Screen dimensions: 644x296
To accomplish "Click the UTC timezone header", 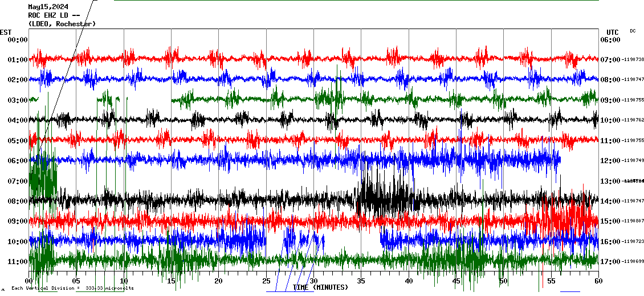I will 613,32.
